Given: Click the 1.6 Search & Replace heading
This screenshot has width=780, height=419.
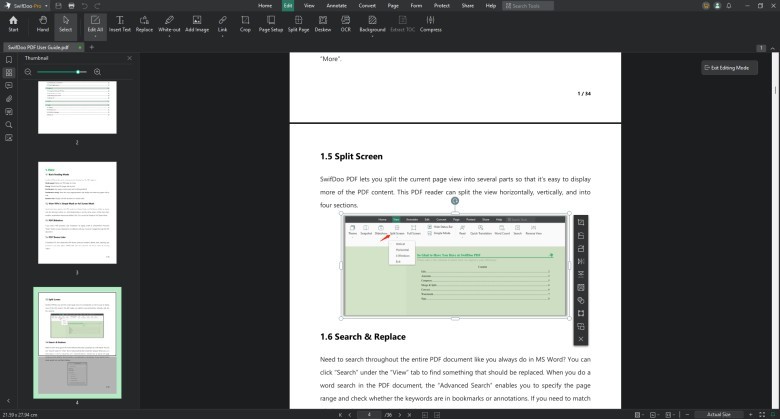Looking at the screenshot, I should pyautogui.click(x=363, y=337).
